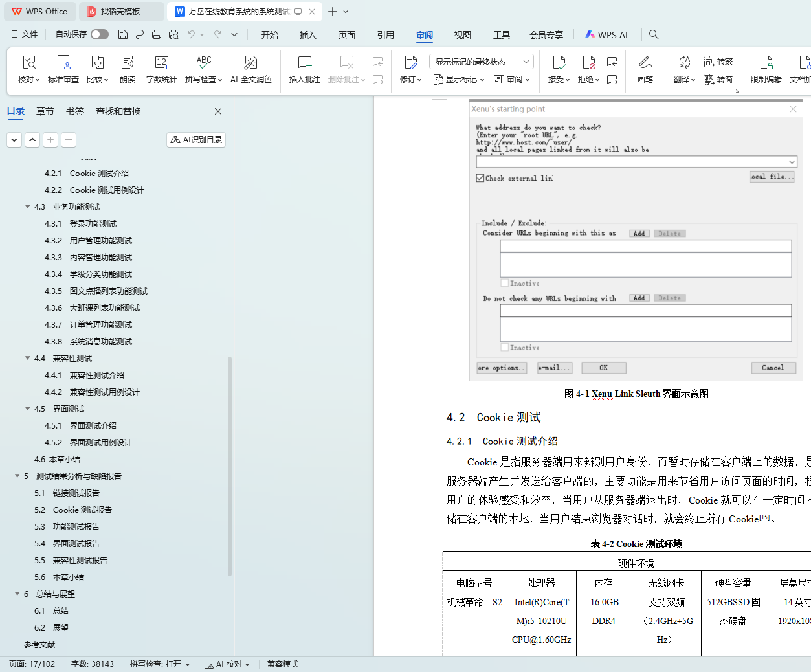Click the AI识别目录 button

coord(196,140)
